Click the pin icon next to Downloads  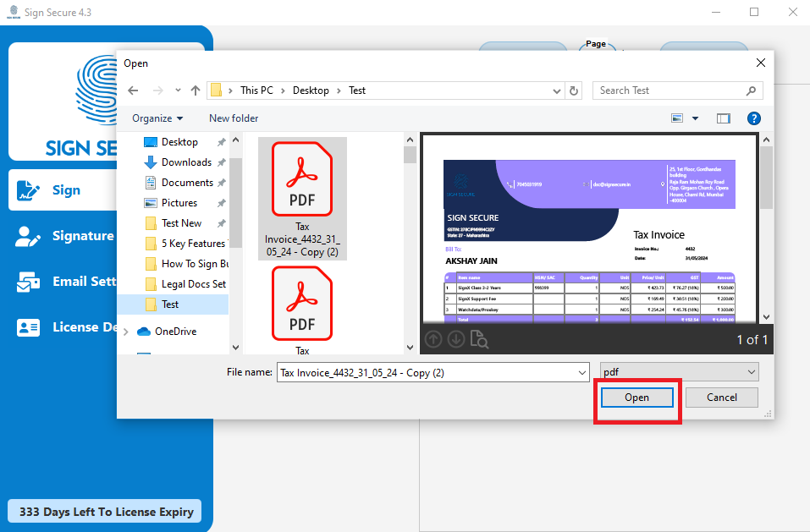(222, 162)
